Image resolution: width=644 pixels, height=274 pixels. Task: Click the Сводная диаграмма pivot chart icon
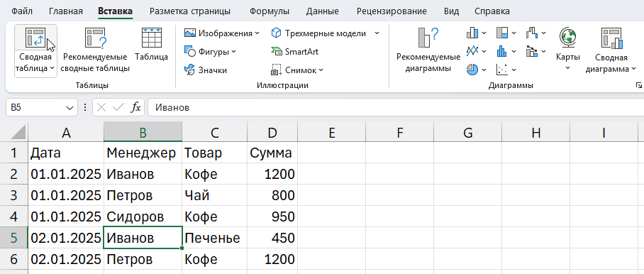tap(611, 38)
